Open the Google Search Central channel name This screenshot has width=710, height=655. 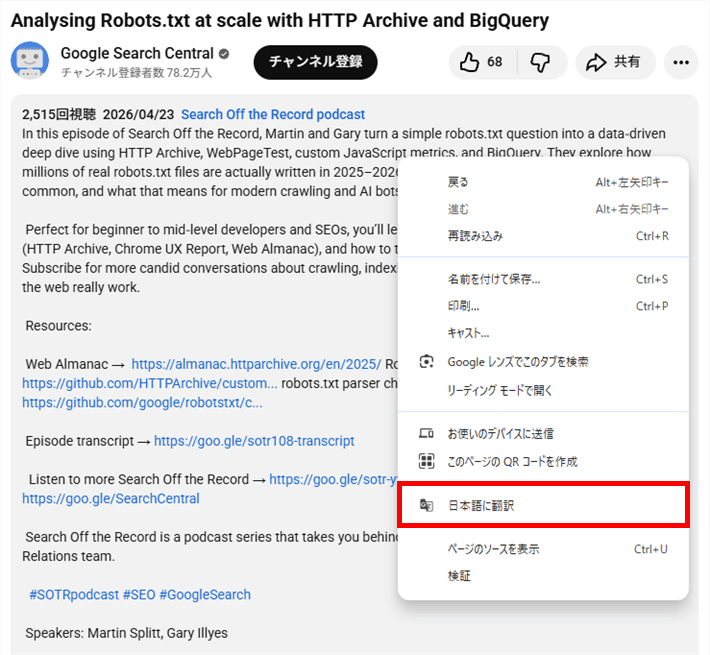click(137, 53)
